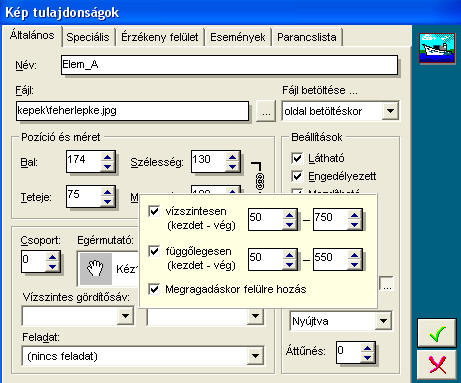
Task: Open the Események tab
Action: (x=238, y=37)
